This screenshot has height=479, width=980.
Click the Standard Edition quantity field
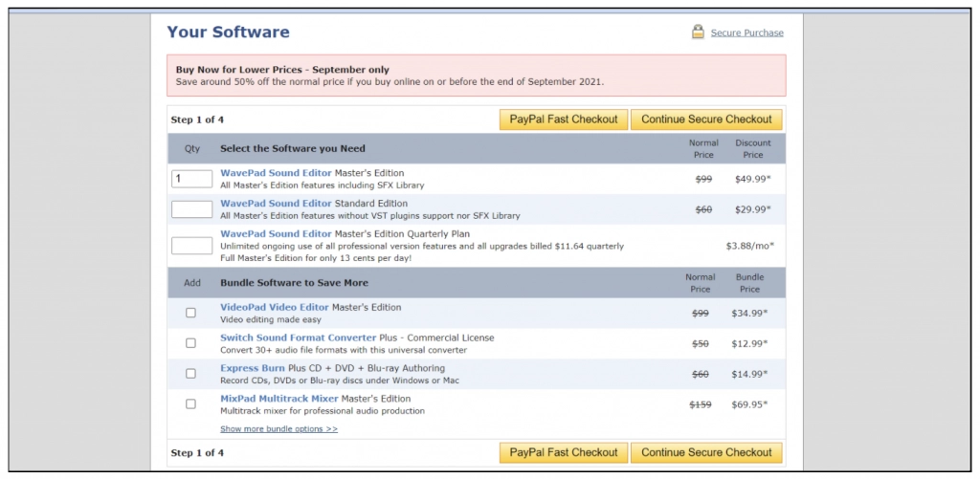(191, 209)
